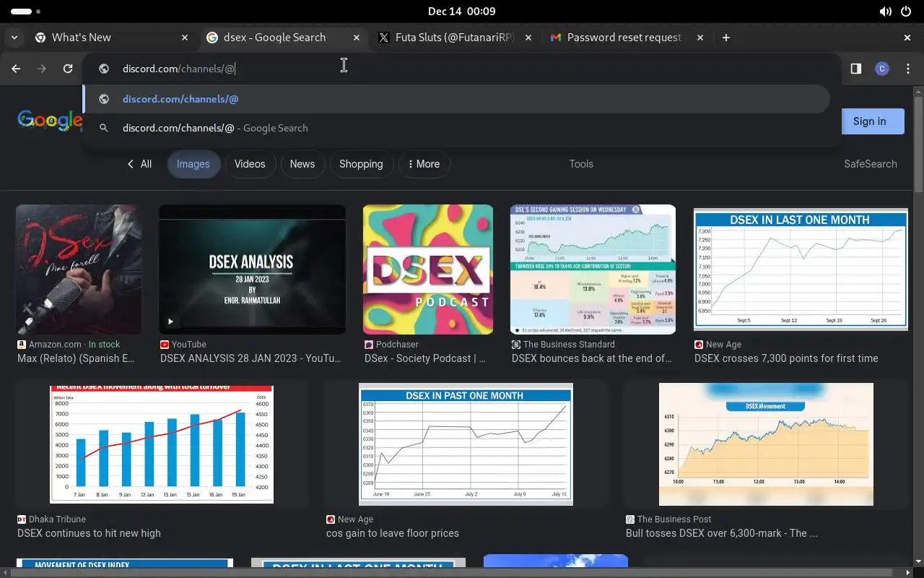The image size is (924, 578).
Task: Click the browser forward arrow
Action: [42, 69]
